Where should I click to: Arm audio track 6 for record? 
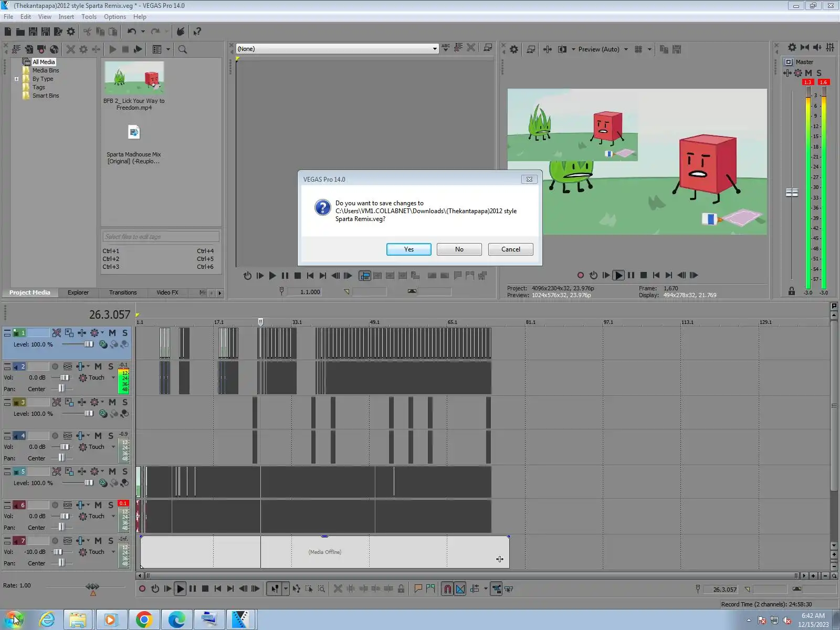pos(55,505)
